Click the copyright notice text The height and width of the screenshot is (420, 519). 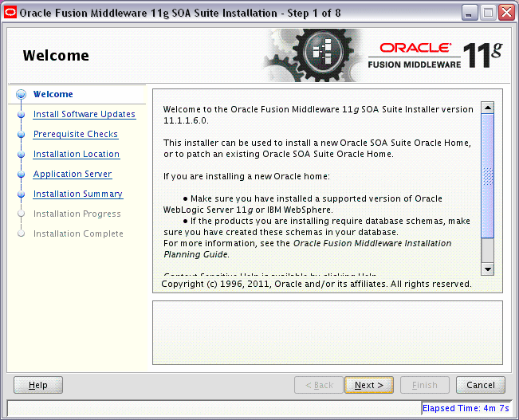coord(316,284)
